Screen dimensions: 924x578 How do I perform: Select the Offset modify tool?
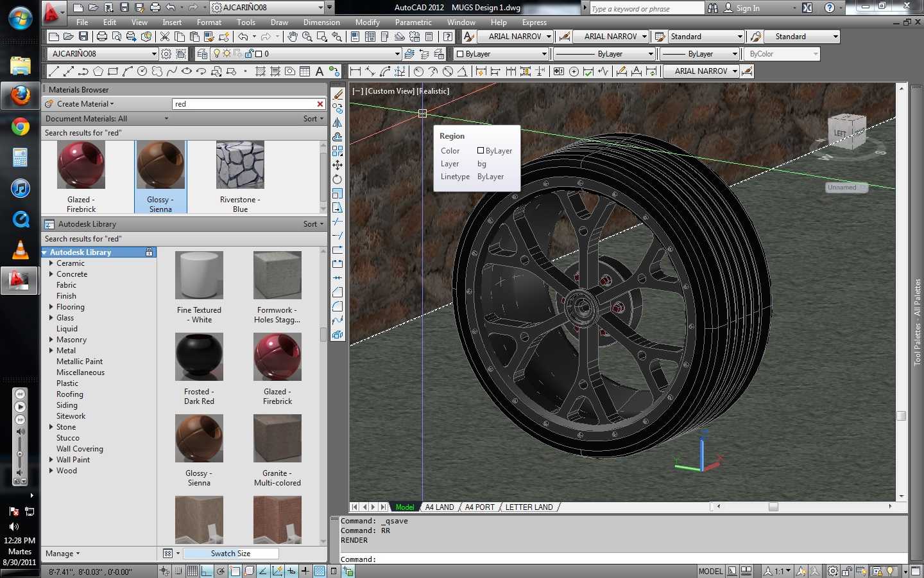[338, 137]
